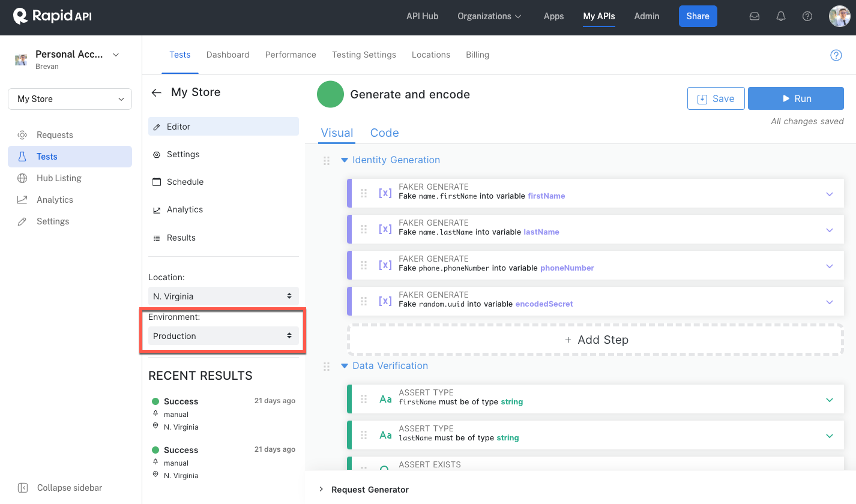This screenshot has height=504, width=856.
Task: Switch to the Visual view tab
Action: point(337,133)
